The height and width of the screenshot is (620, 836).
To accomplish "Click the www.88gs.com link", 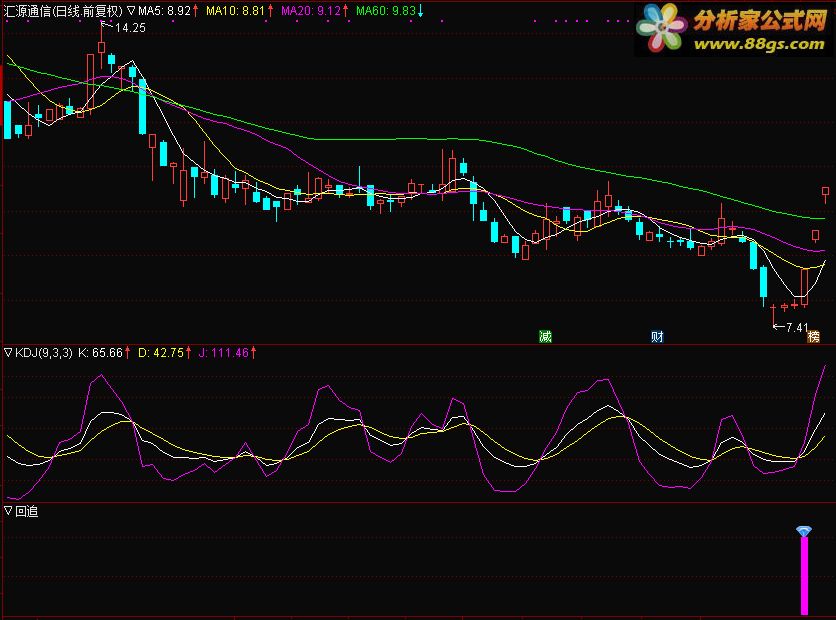I will pos(759,44).
